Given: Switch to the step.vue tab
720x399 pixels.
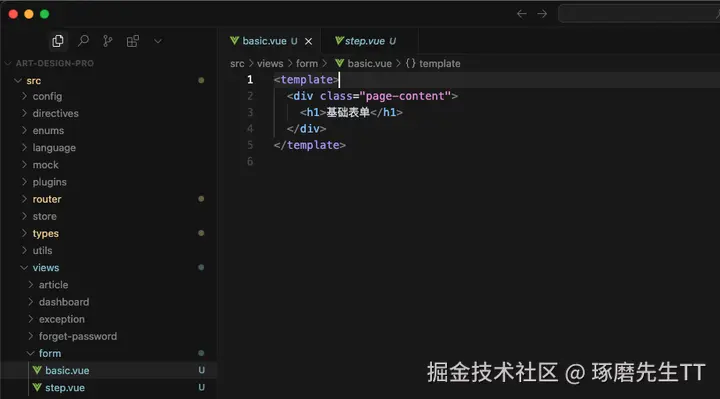Looking at the screenshot, I should (x=366, y=41).
